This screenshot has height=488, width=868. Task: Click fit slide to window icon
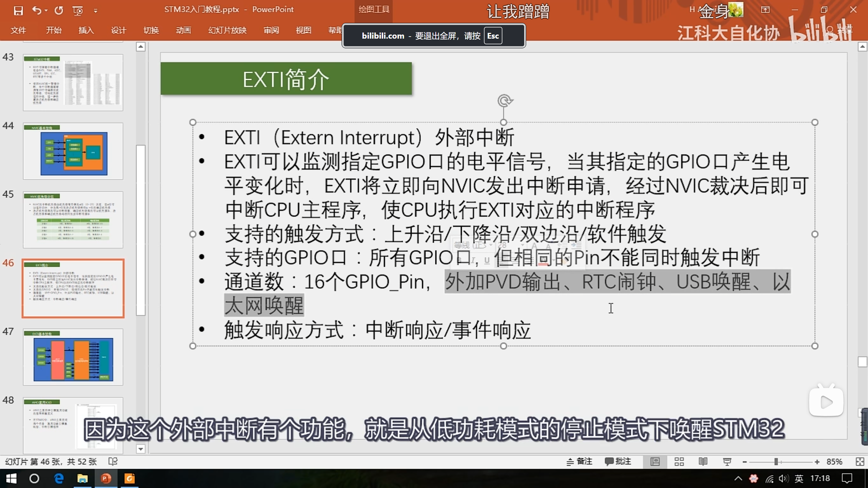pyautogui.click(x=860, y=462)
